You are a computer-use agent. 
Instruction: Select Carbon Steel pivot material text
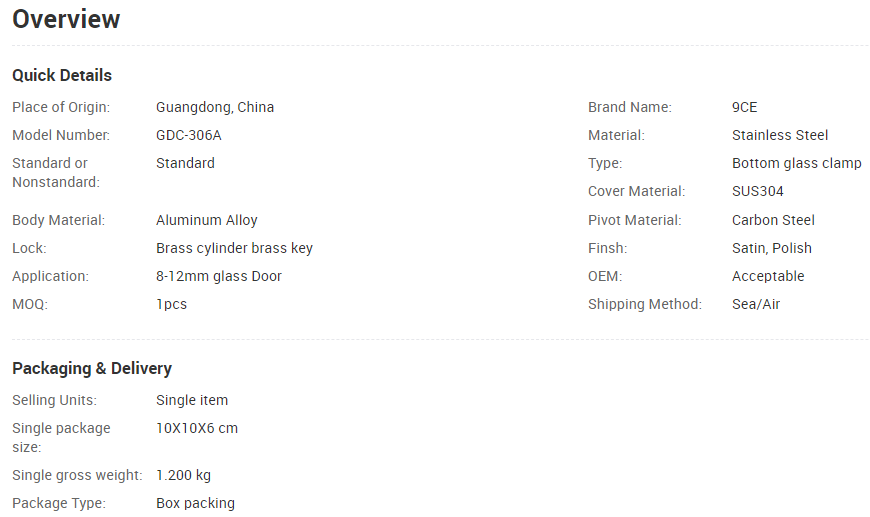(x=773, y=220)
